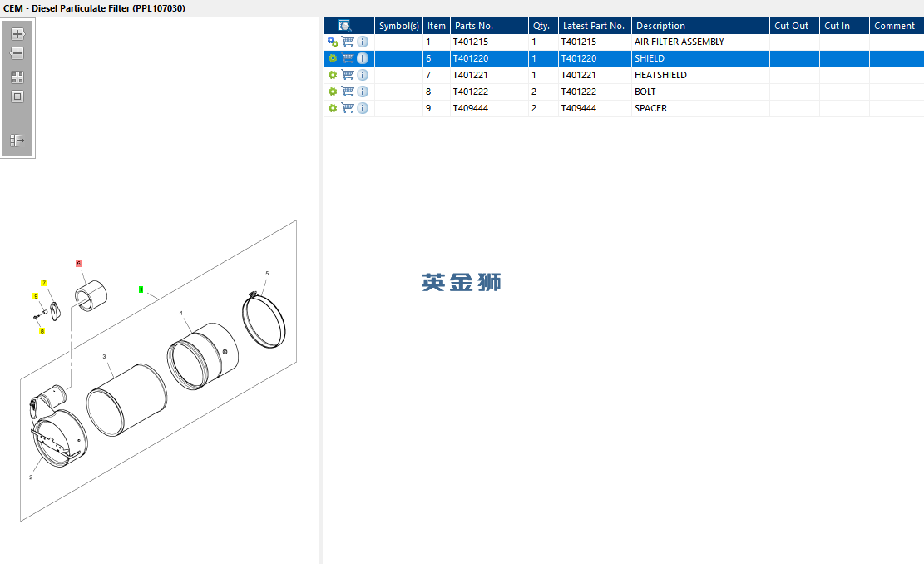Viewport: 924px width, 564px height.
Task: Open assembly gears icon for AIR FILTER ASSEMBLY
Action: pyautogui.click(x=333, y=42)
